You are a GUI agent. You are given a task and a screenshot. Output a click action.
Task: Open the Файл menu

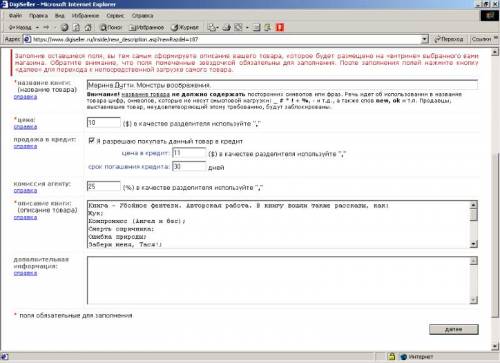pos(15,16)
